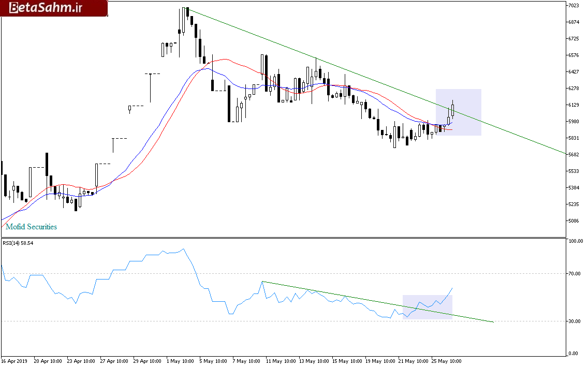The height and width of the screenshot is (367, 588).
Task: Click the 29 Apr 10:00 time label
Action: pos(147,361)
